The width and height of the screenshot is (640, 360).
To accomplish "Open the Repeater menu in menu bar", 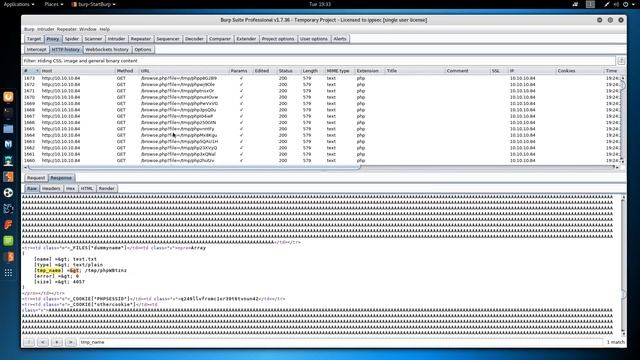I will coord(67,29).
